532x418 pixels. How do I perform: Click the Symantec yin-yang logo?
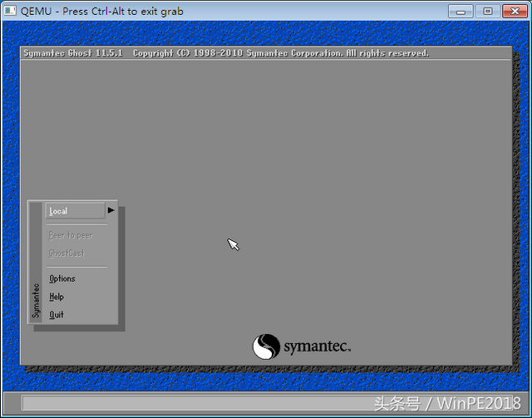pyautogui.click(x=266, y=347)
